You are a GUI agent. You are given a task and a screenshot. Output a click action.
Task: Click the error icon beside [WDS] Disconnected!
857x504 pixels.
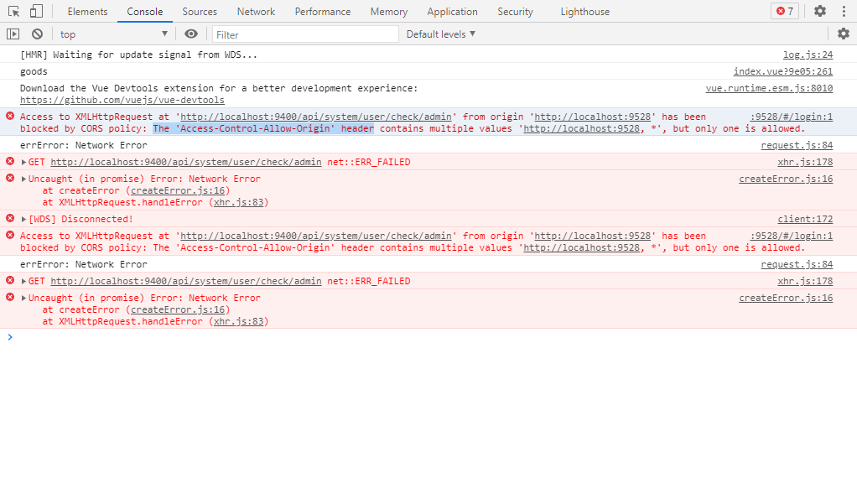(x=10, y=218)
